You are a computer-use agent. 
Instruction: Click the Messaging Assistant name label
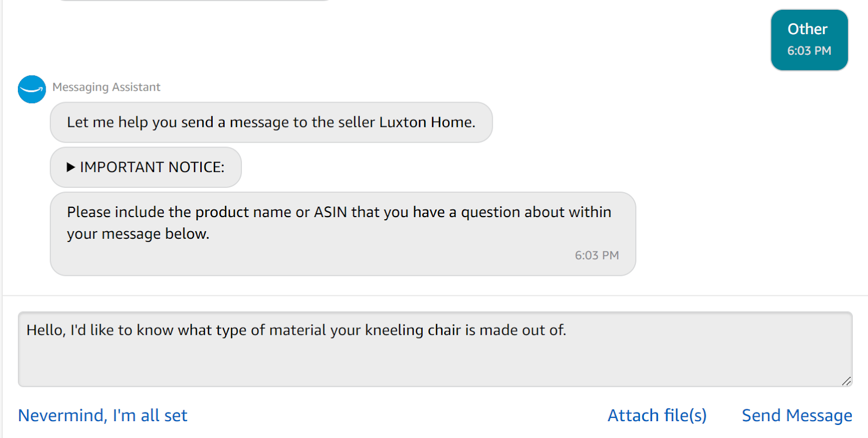(106, 87)
